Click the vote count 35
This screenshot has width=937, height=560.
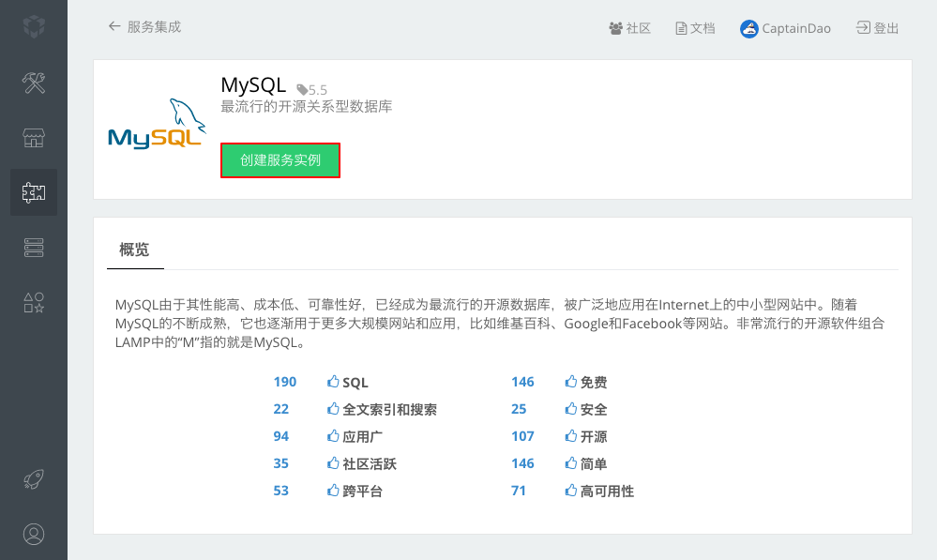pos(280,463)
